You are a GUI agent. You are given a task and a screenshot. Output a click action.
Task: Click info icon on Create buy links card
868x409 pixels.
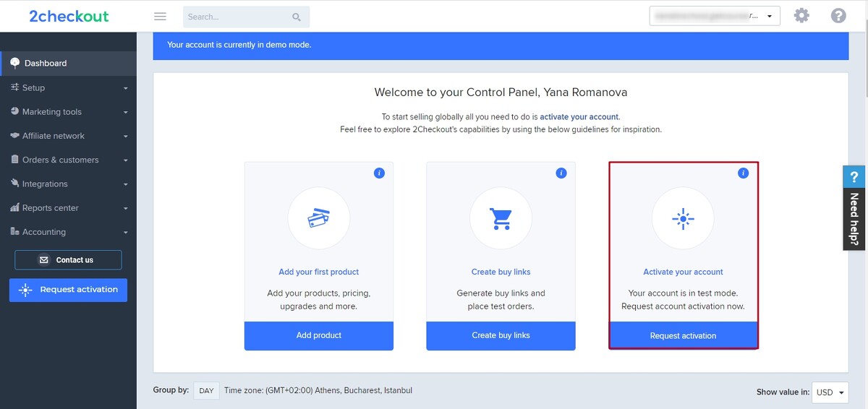click(x=561, y=173)
